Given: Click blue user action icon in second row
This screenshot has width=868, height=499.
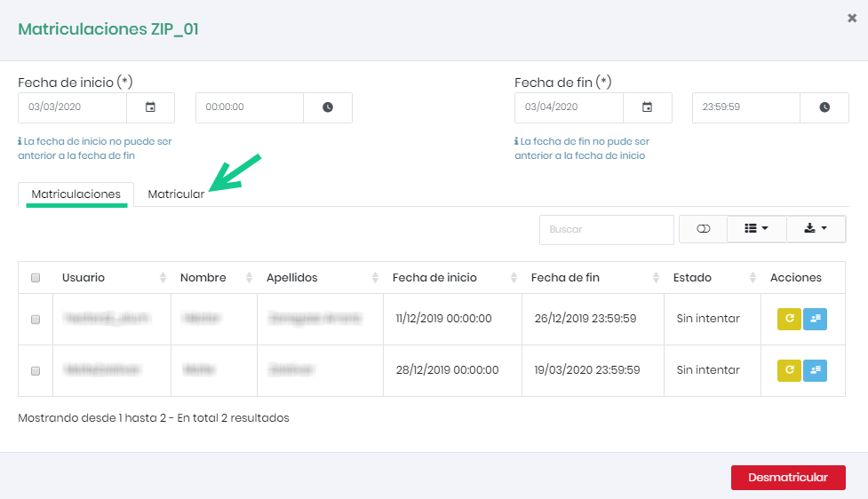Looking at the screenshot, I should point(815,370).
